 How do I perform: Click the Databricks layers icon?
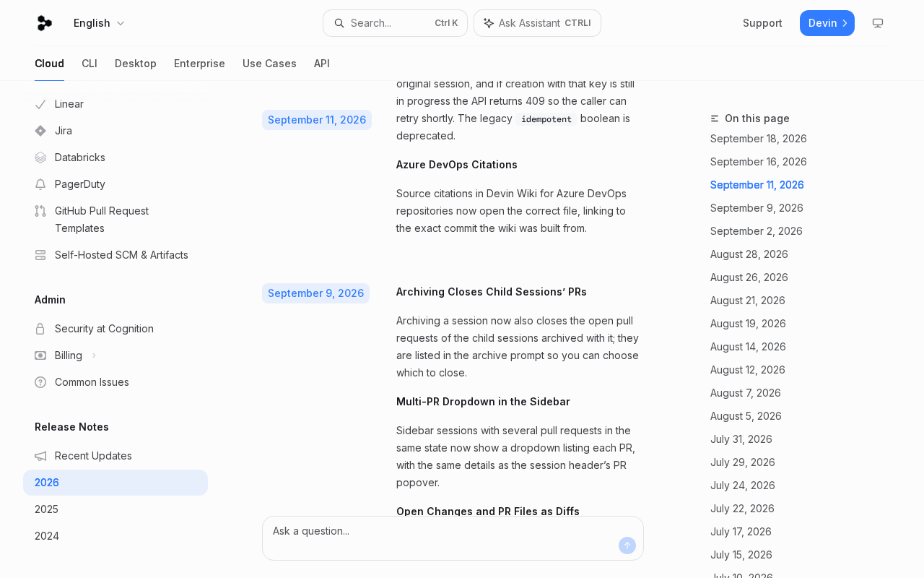(x=40, y=158)
